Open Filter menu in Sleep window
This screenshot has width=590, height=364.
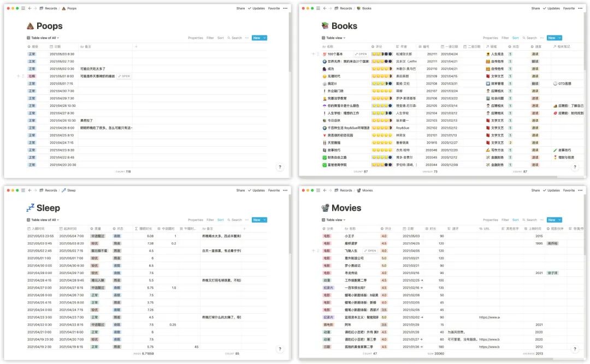coord(210,220)
